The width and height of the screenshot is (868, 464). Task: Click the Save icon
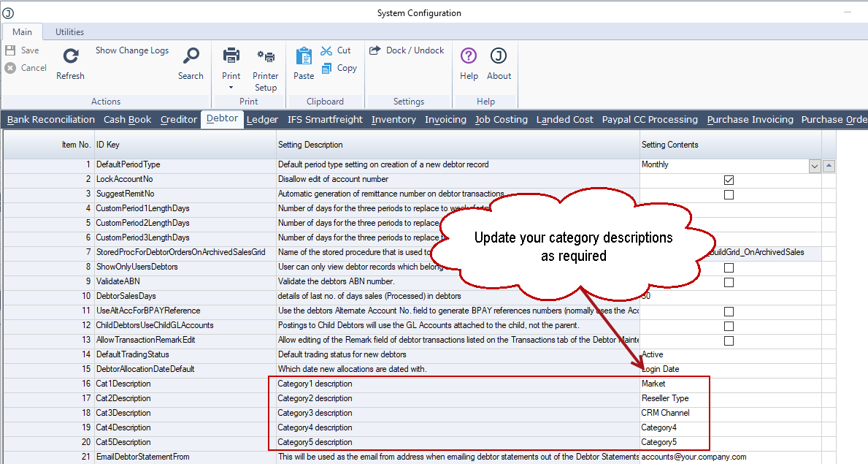[x=10, y=50]
